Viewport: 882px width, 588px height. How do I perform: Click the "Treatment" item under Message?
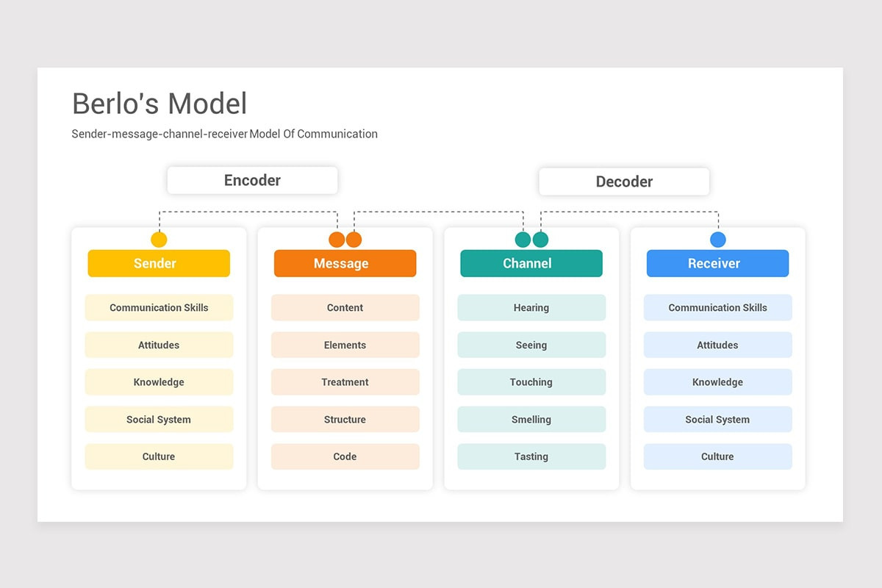click(x=345, y=382)
